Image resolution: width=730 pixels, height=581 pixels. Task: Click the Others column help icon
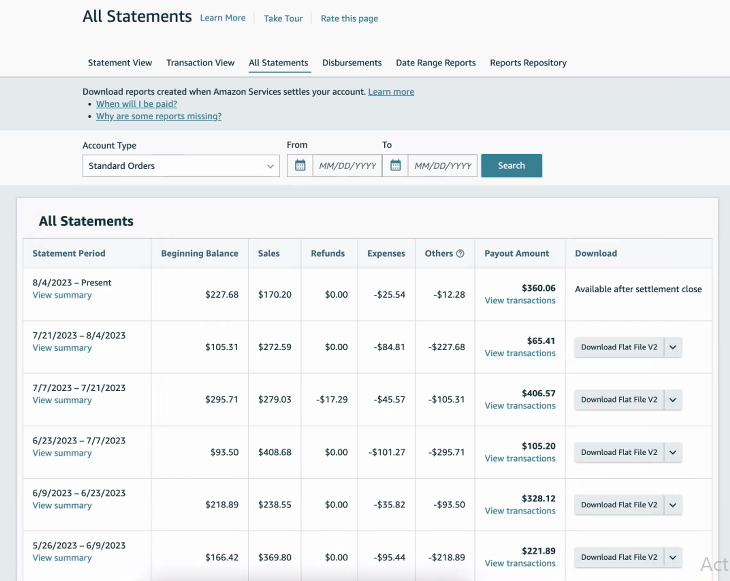pyautogui.click(x=460, y=254)
